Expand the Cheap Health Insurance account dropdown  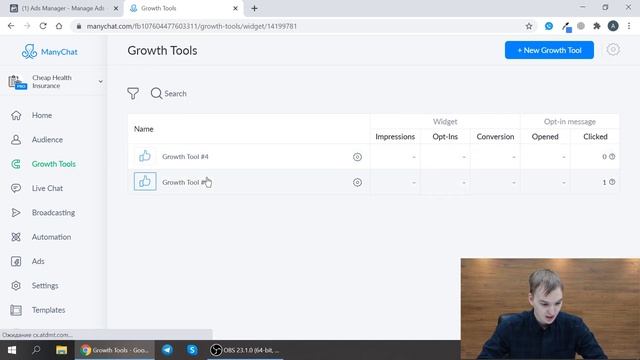[100, 82]
